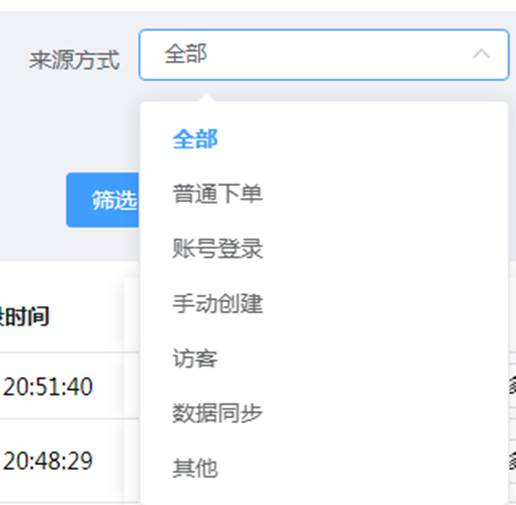Image resolution: width=516 pixels, height=505 pixels.
Task: Collapse the dropdown using the chevron-up arrow
Action: coord(481,54)
